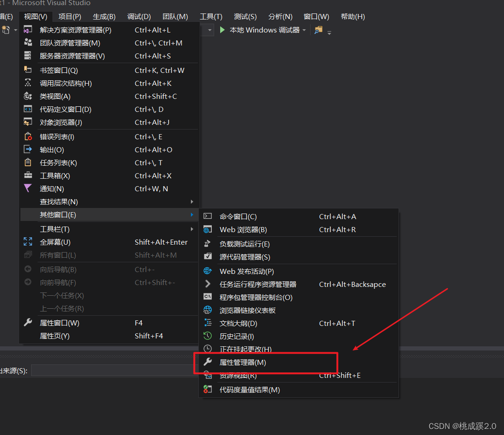Image resolution: width=504 pixels, height=435 pixels.
Task: Click the Task List (任务列表) icon
Action: (28, 162)
